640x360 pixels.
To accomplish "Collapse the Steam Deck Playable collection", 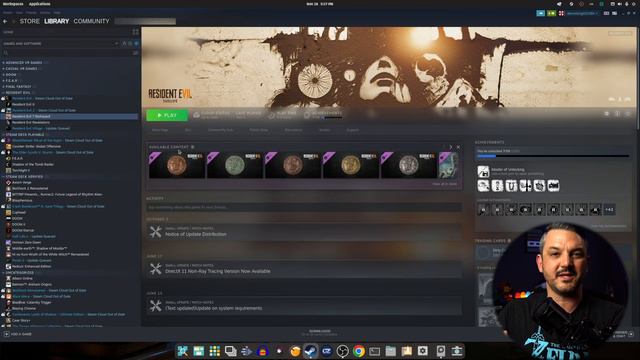I will (x=24, y=135).
